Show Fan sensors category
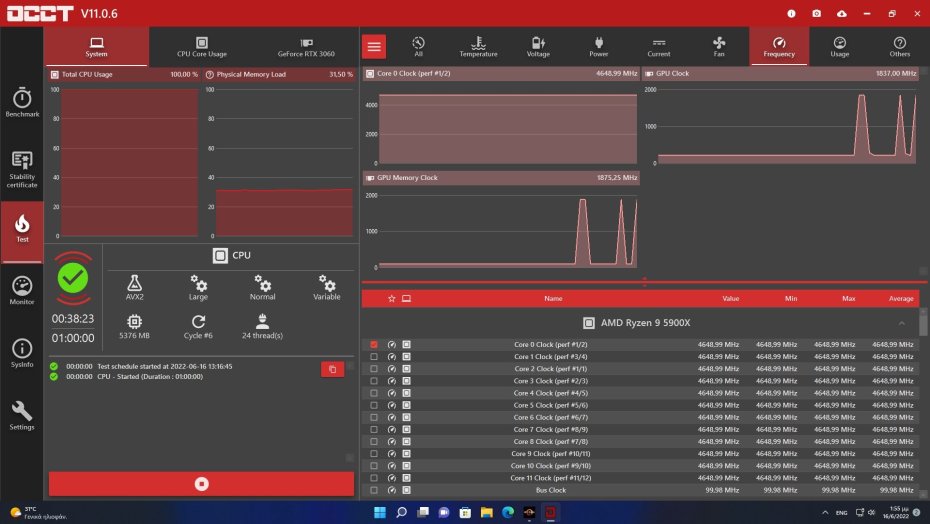This screenshot has height=524, width=930. (x=719, y=46)
